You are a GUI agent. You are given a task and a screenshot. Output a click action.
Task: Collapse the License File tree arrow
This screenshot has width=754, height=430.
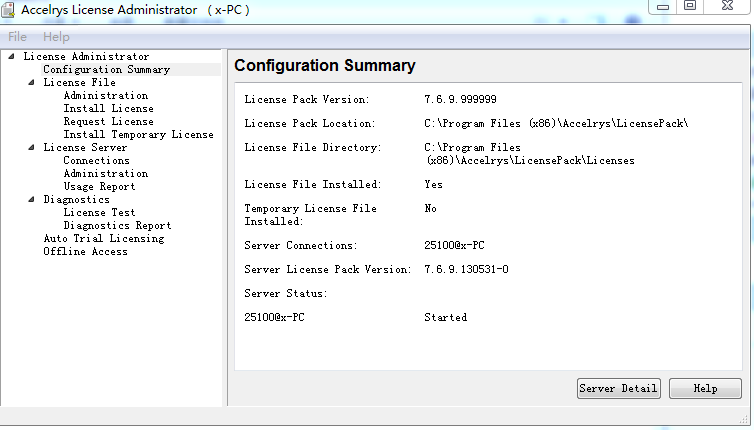tap(32, 83)
